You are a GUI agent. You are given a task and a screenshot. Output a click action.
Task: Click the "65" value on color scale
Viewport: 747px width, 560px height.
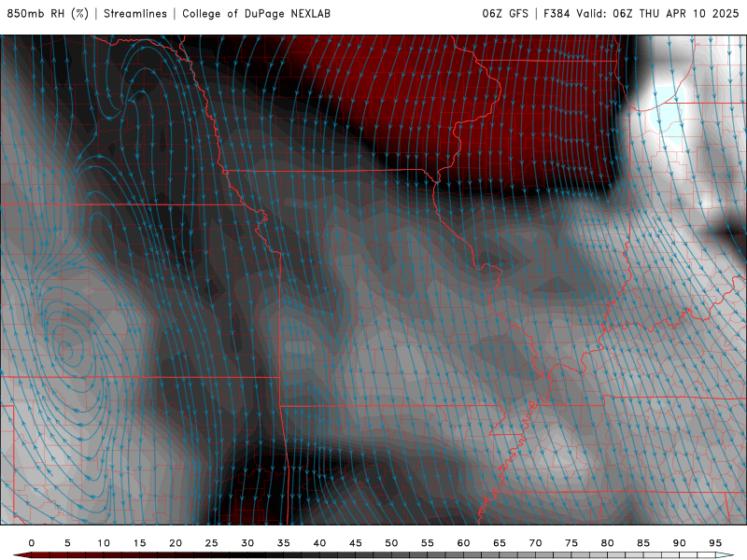click(x=500, y=543)
